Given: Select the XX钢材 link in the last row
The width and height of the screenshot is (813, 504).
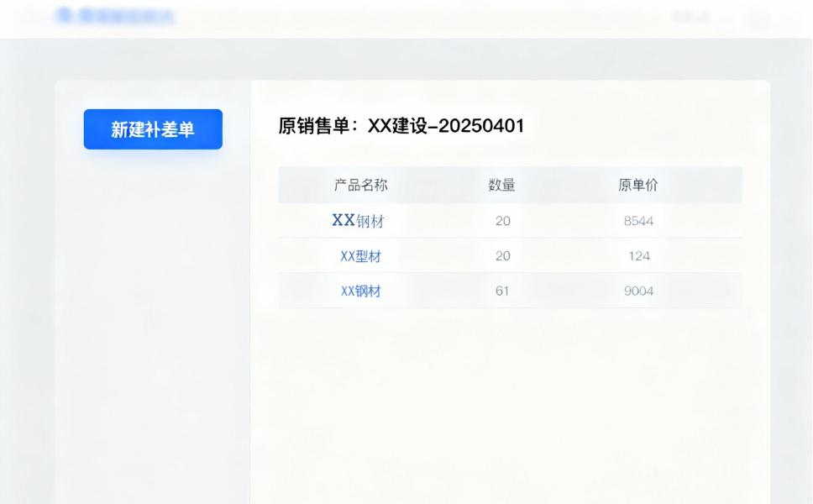Looking at the screenshot, I should [361, 290].
